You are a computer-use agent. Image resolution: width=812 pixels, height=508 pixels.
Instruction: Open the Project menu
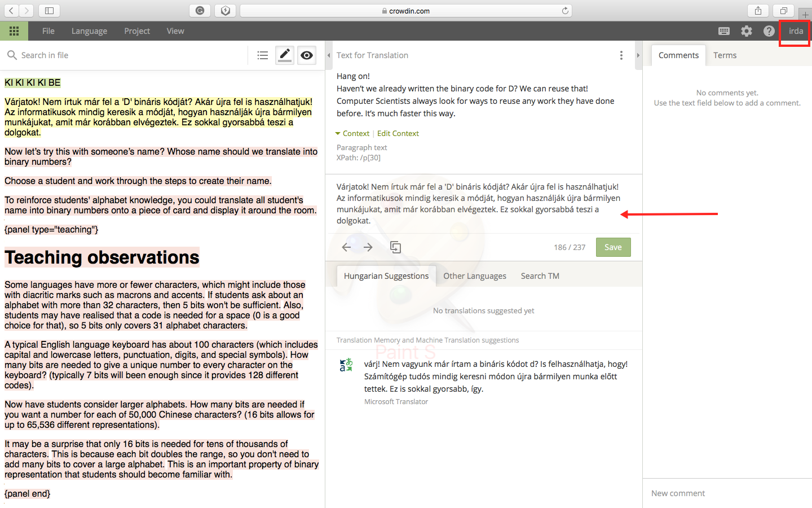click(x=137, y=31)
